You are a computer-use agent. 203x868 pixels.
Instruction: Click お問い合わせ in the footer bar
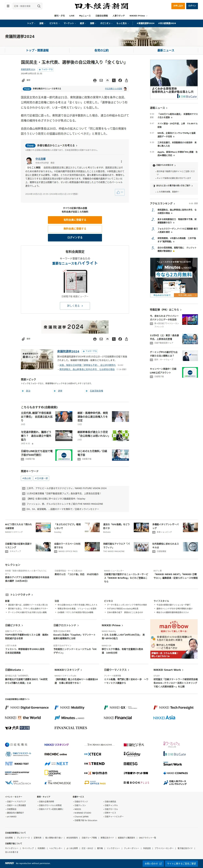(153, 864)
